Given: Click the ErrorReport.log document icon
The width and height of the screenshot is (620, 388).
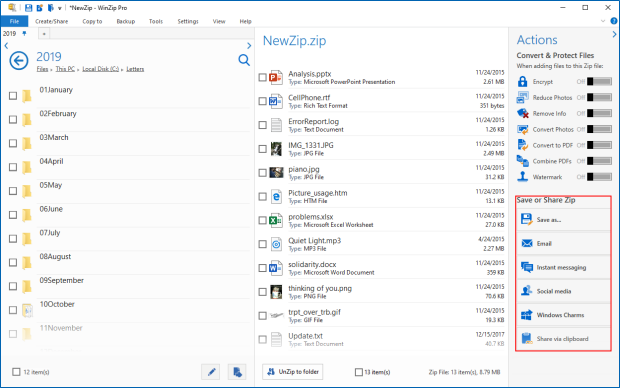Looking at the screenshot, I should coord(276,125).
